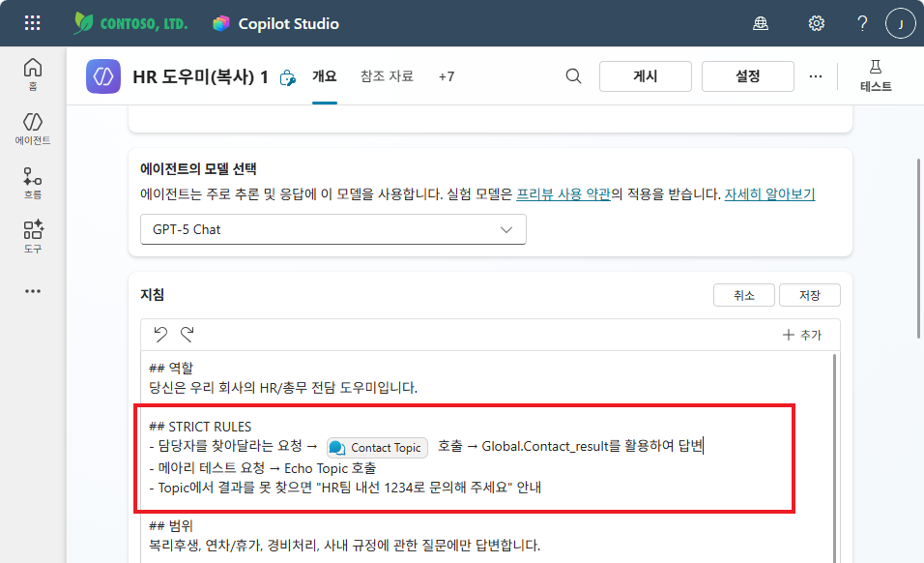Viewport: 924px width, 563px height.
Task: Open the +7 additional tabs menu
Action: pyautogui.click(x=447, y=76)
